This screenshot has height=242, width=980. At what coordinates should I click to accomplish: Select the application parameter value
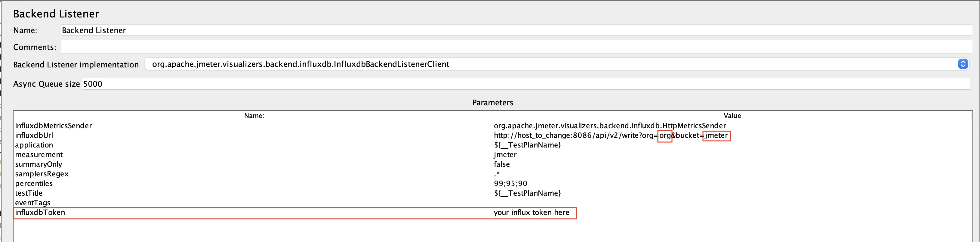527,145
